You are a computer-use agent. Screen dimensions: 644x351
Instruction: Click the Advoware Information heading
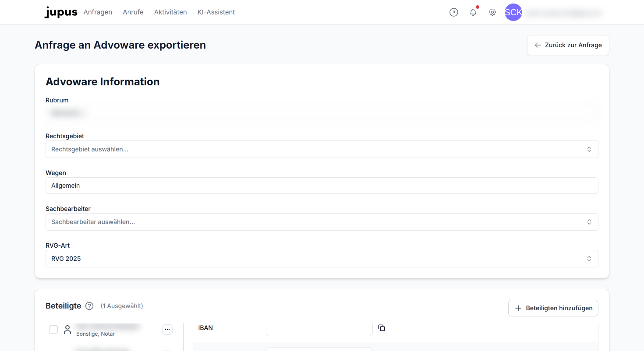(103, 82)
